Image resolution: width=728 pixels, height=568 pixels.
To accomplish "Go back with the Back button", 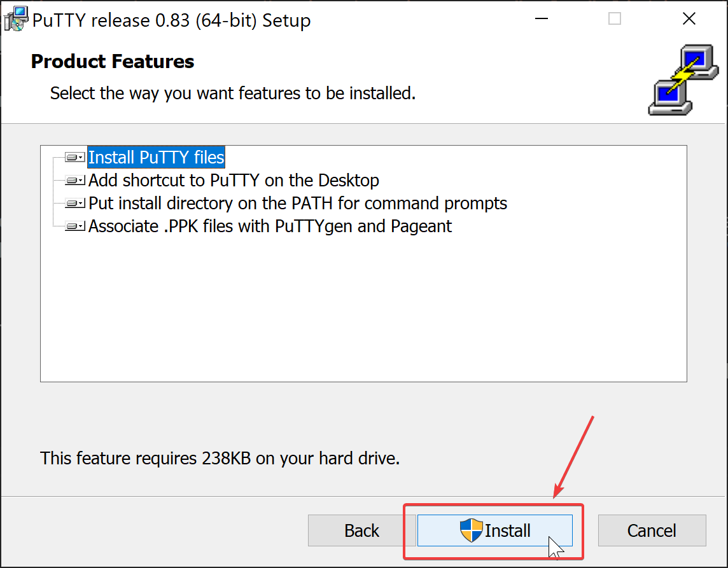I will [361, 530].
